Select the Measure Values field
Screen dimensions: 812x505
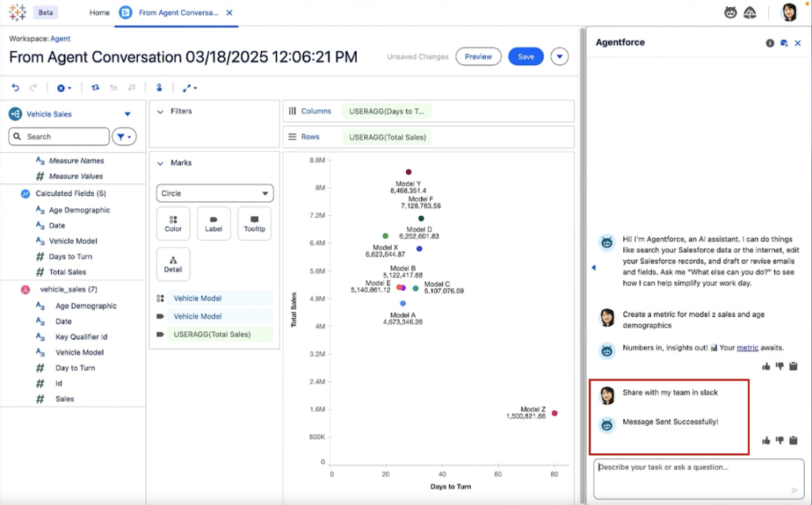pyautogui.click(x=75, y=176)
